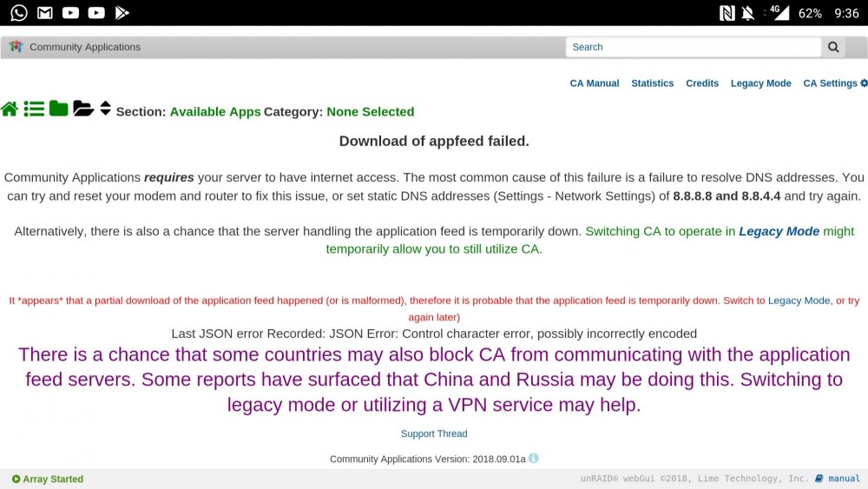Open CA Manual link
The width and height of the screenshot is (868, 489).
tap(595, 83)
